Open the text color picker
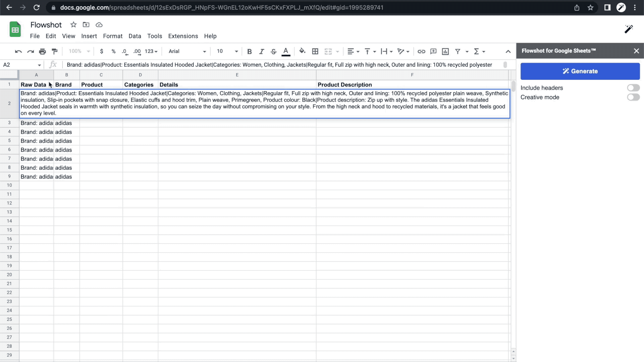This screenshot has width=644, height=362. pos(286,51)
